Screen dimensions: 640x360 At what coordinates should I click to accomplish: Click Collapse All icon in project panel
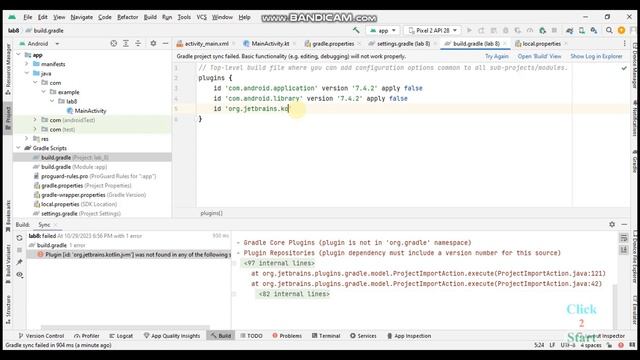point(138,43)
